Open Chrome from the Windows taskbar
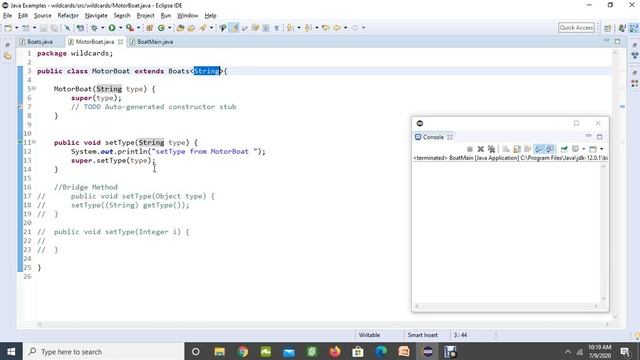640x360 pixels. pos(242,352)
